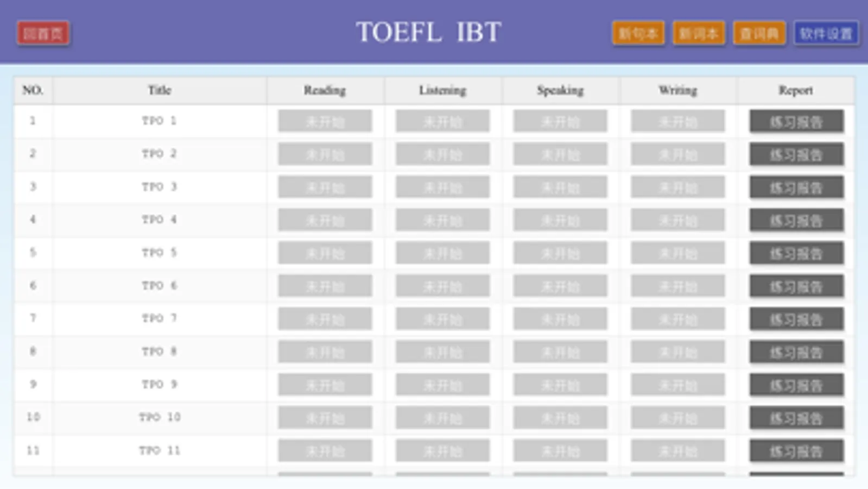This screenshot has height=489, width=868.
Task: View TPO 2 练习报告 practice report
Action: coord(796,154)
